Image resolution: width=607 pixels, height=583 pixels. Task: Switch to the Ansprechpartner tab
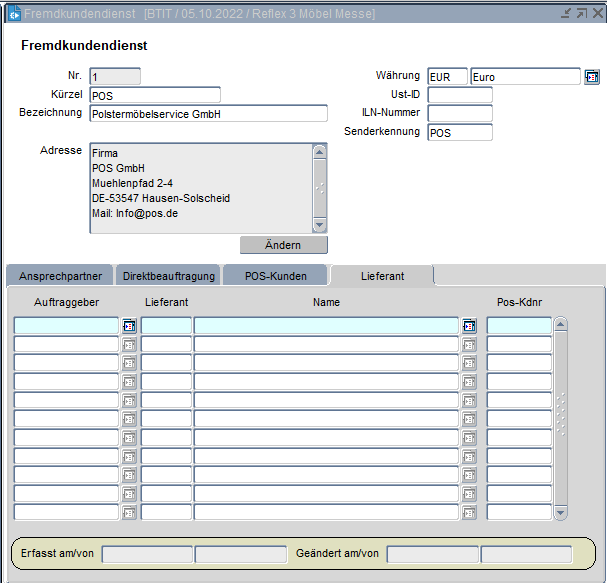60,276
